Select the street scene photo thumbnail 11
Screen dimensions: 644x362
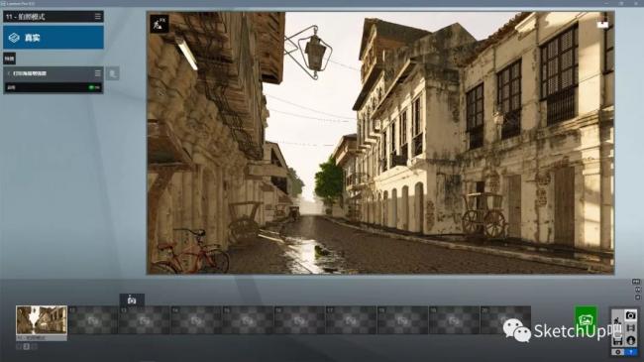click(x=42, y=320)
